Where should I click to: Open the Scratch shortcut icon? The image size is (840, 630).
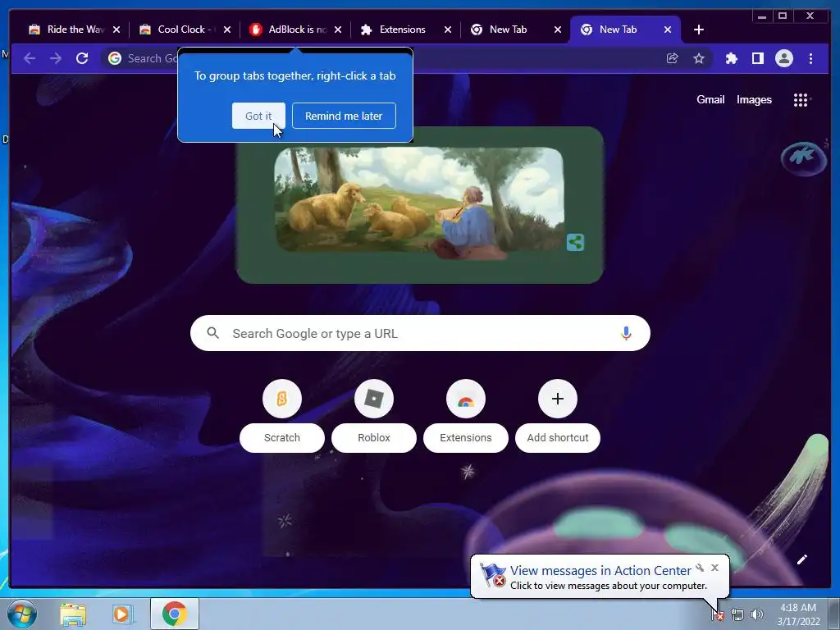pos(282,399)
